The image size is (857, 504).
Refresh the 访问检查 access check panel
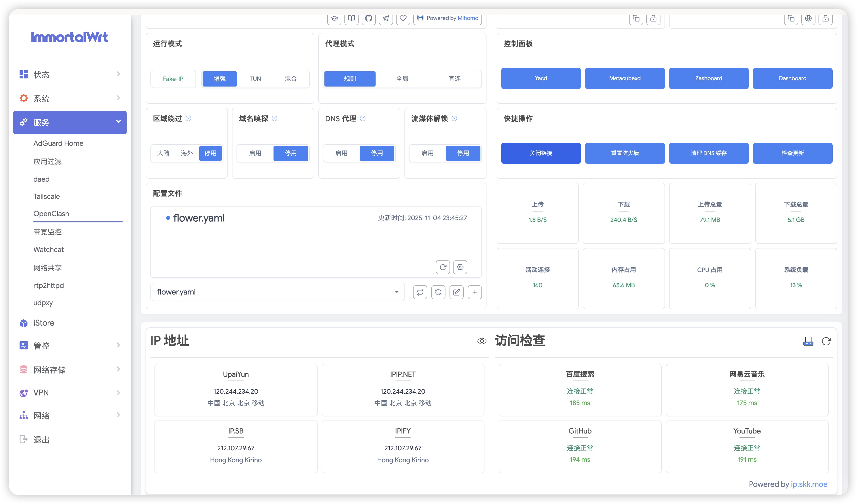pyautogui.click(x=826, y=341)
